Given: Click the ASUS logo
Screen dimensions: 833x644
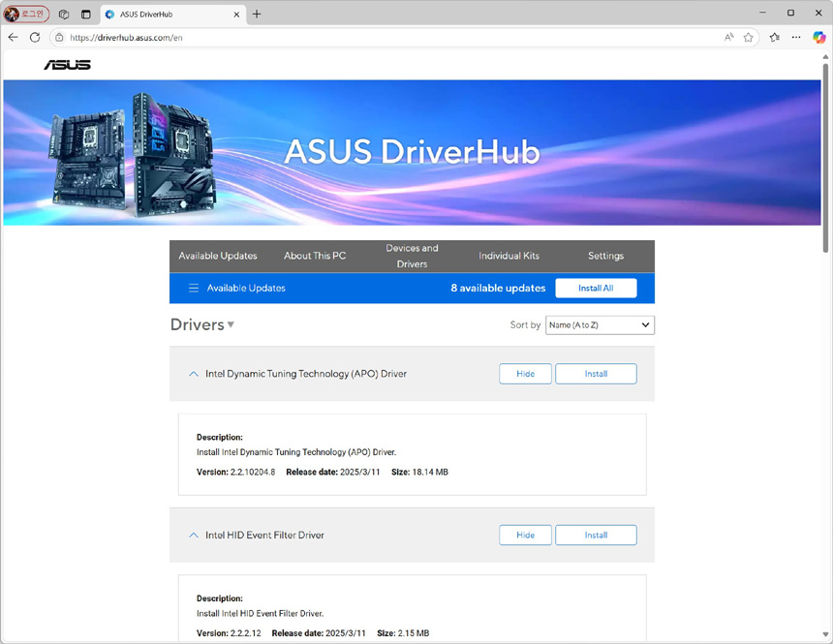Looking at the screenshot, I should point(67,65).
